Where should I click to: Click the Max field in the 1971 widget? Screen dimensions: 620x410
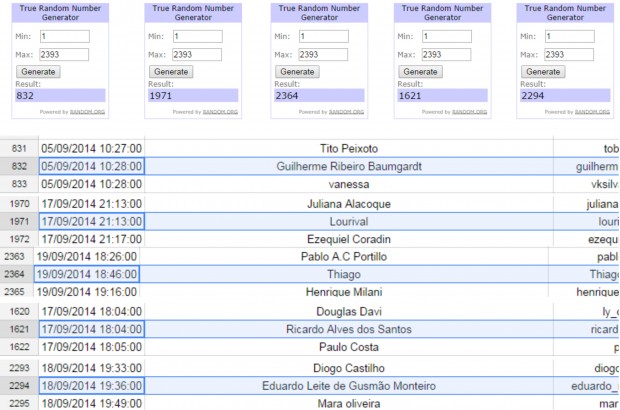[x=195, y=54]
